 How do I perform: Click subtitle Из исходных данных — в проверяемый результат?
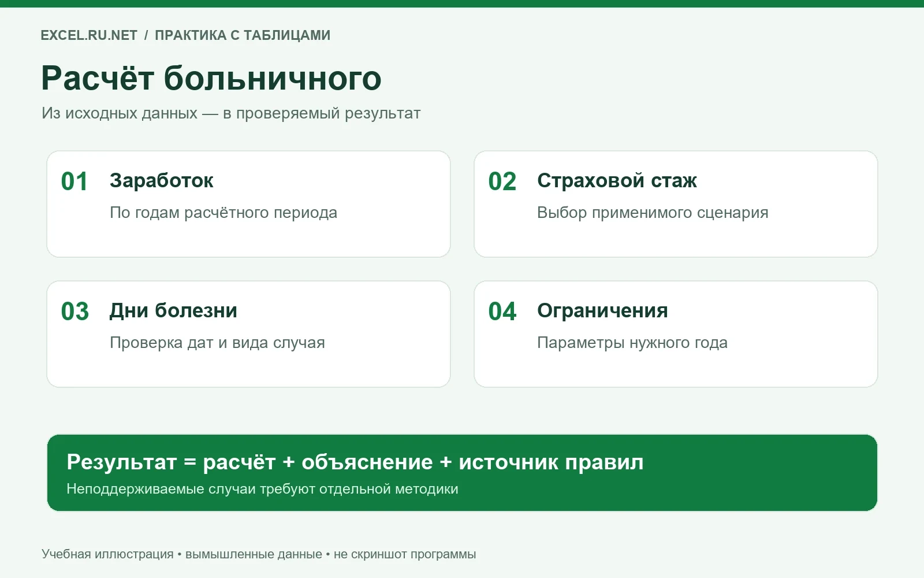tap(231, 113)
